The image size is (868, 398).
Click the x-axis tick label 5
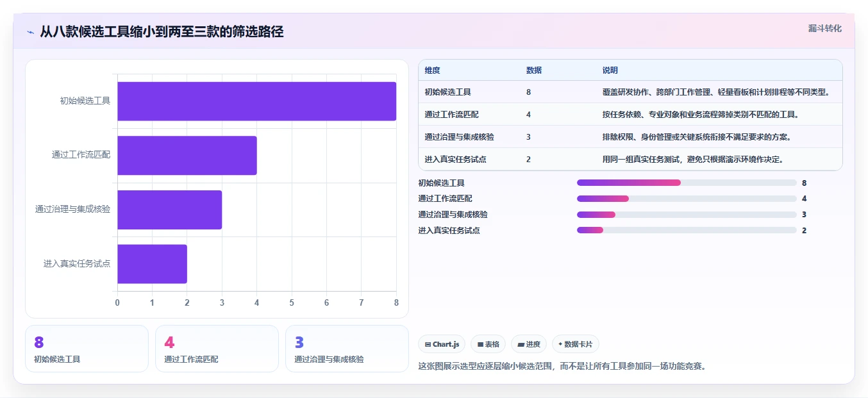click(x=292, y=303)
